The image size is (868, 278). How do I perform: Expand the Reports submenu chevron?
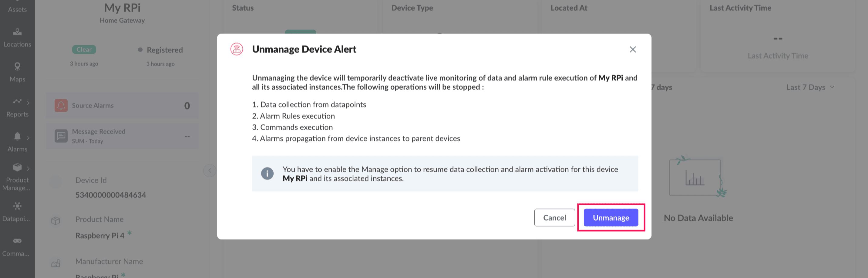[x=28, y=103]
